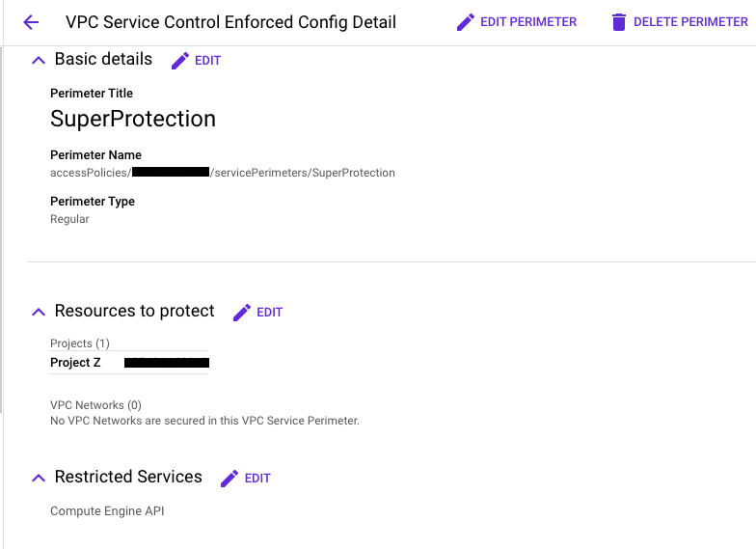Click the Compute Engine API entry

coord(107,511)
